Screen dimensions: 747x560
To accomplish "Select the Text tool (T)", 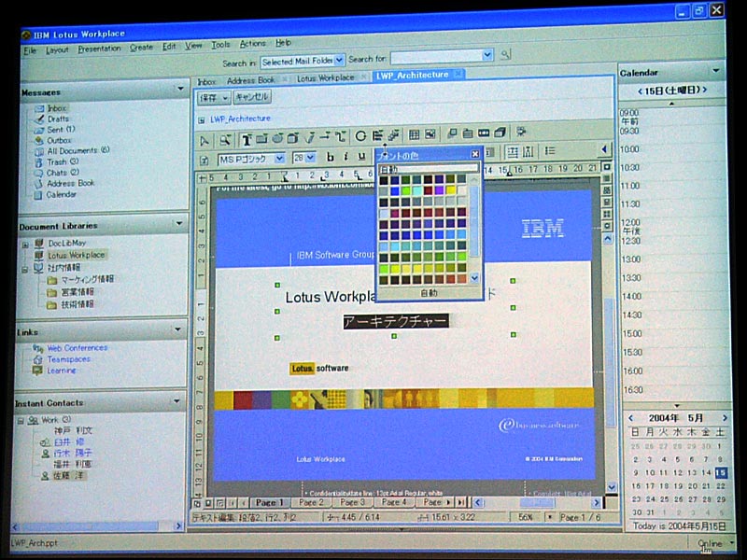I will 247,139.
